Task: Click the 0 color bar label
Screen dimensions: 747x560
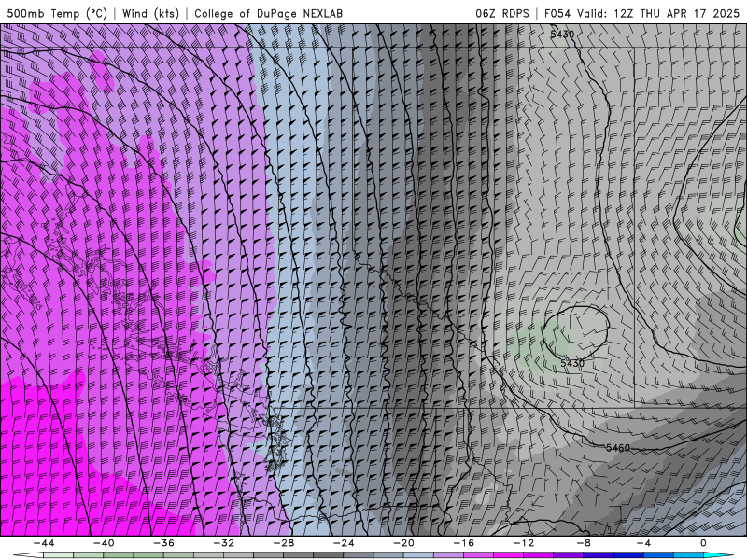Action: pos(703,543)
